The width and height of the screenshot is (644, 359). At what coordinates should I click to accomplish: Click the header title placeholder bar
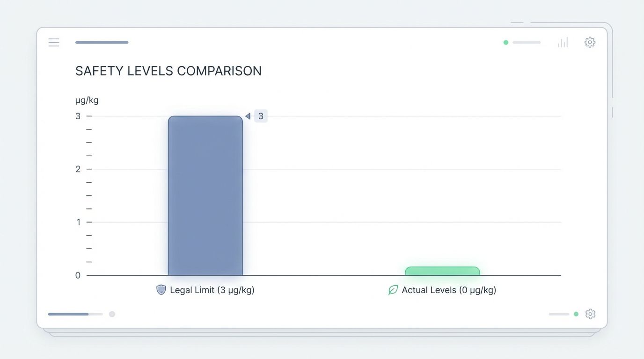coord(102,42)
